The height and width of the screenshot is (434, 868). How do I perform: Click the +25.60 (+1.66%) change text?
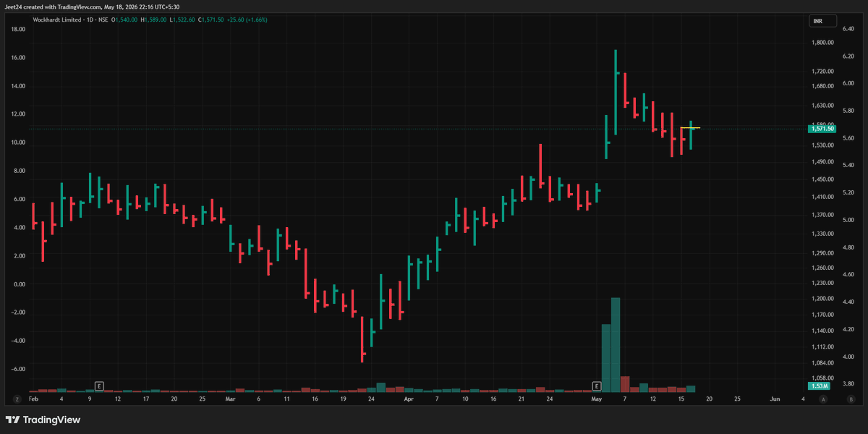(247, 20)
